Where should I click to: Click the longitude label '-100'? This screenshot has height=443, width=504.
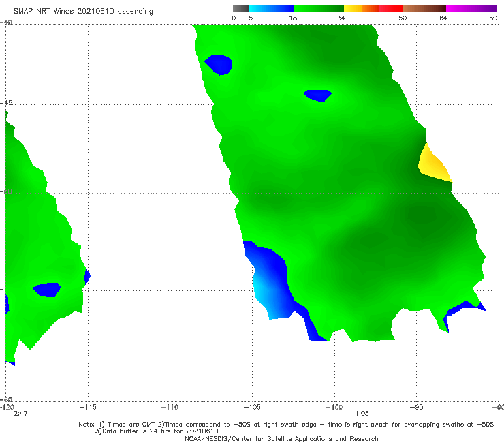(334, 407)
